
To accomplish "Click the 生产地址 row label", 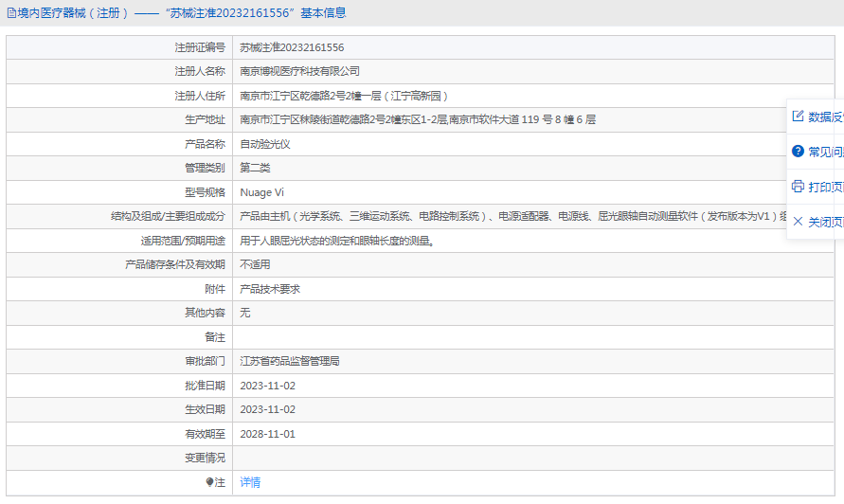I will click(x=205, y=119).
